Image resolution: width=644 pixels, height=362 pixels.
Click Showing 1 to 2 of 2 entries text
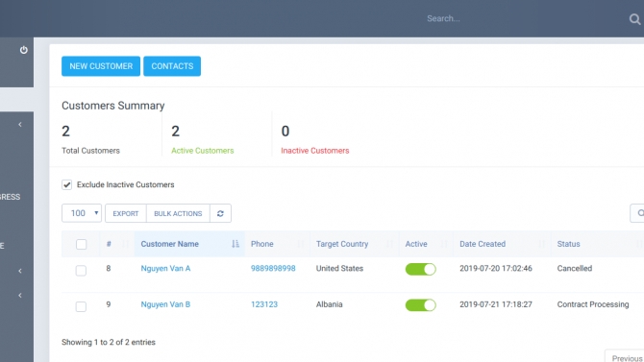pos(109,342)
